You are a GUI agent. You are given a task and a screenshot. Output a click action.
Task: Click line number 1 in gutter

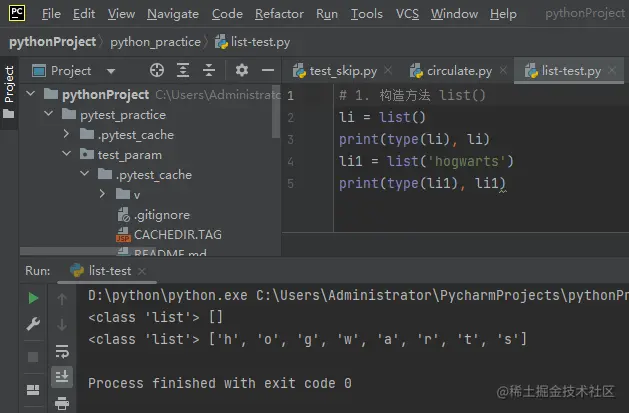(x=290, y=95)
